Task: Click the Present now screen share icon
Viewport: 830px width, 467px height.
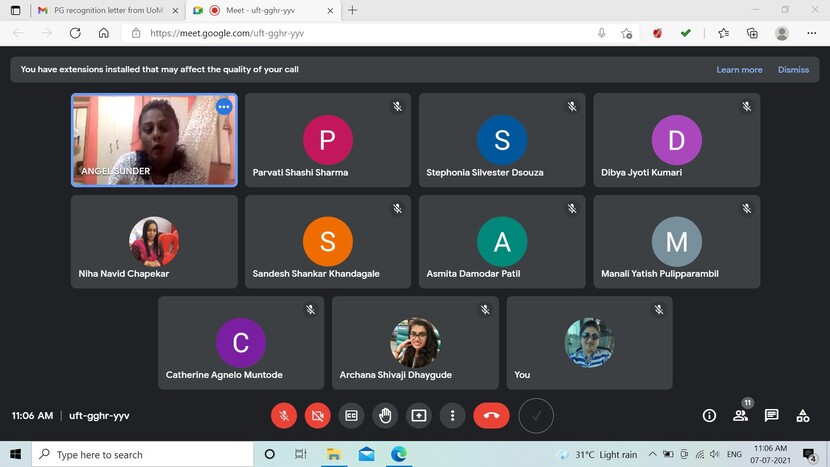Action: (419, 415)
